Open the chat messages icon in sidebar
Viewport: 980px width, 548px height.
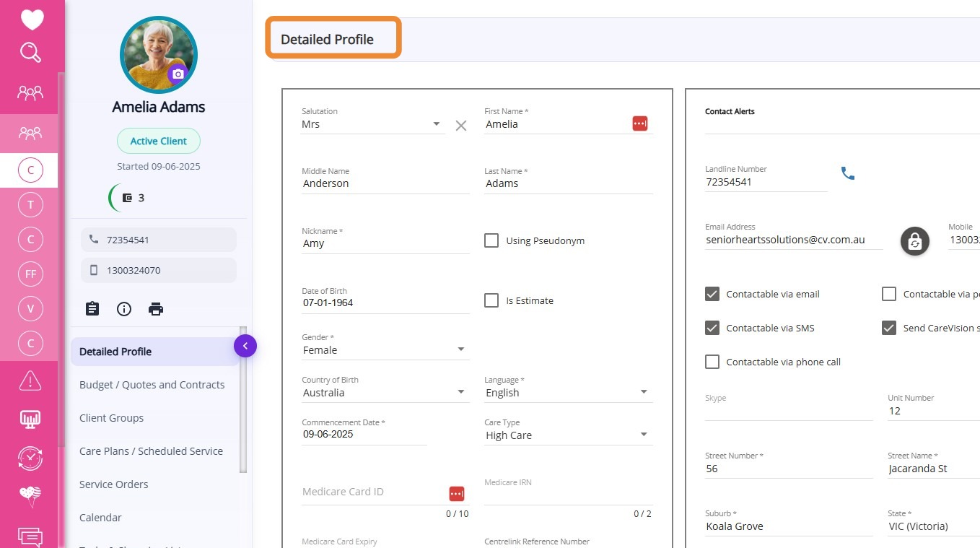coord(30,537)
